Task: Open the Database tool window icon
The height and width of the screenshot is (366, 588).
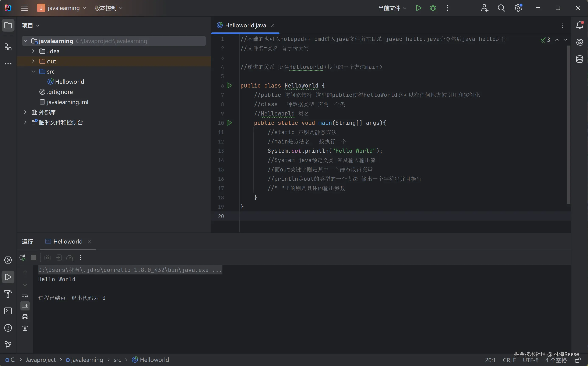Action: click(580, 59)
